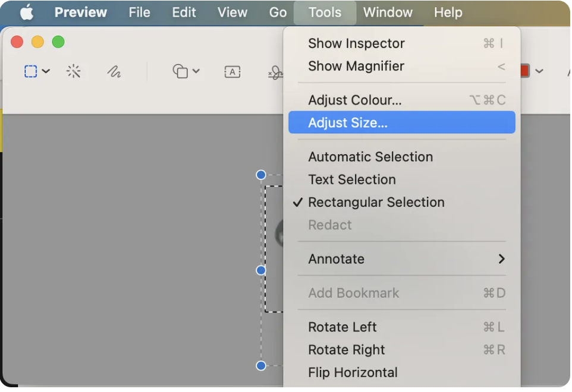Enable Automatic Selection mode
The image size is (572, 392).
tap(370, 157)
